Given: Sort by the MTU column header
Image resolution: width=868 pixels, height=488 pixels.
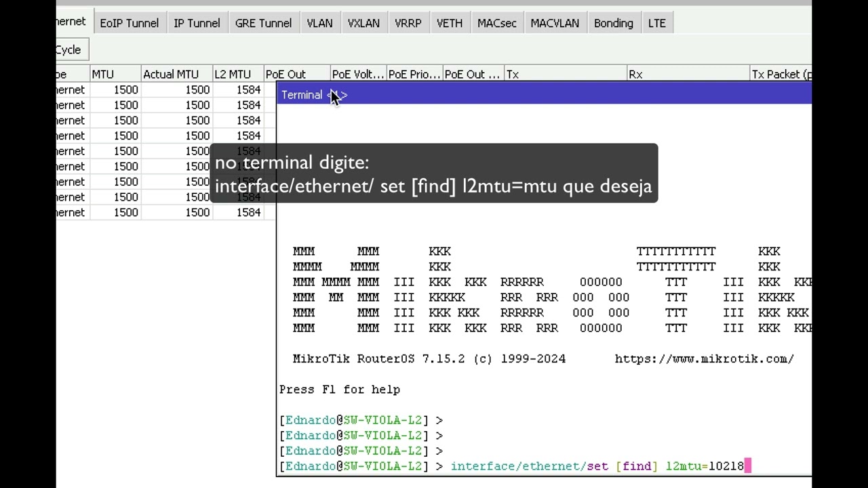Looking at the screenshot, I should coord(115,75).
